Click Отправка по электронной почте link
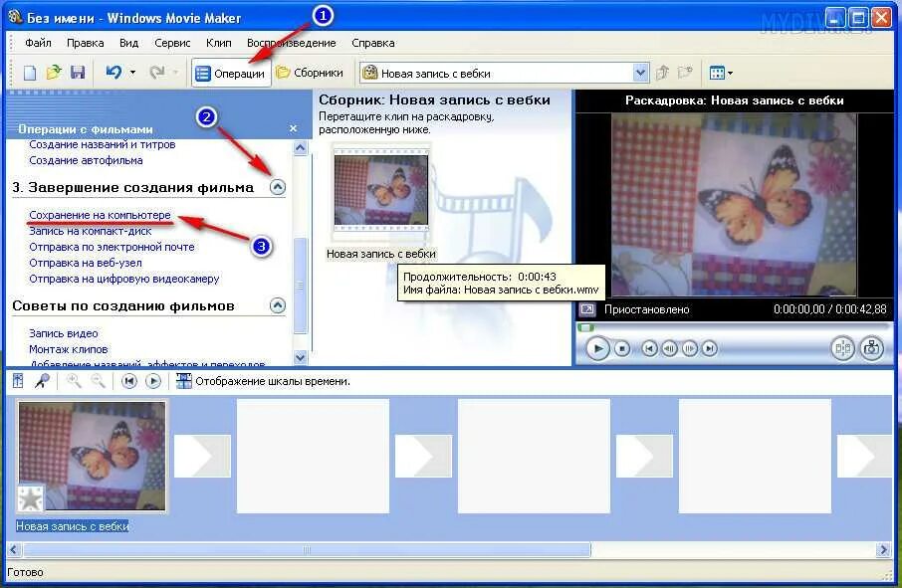 112,247
